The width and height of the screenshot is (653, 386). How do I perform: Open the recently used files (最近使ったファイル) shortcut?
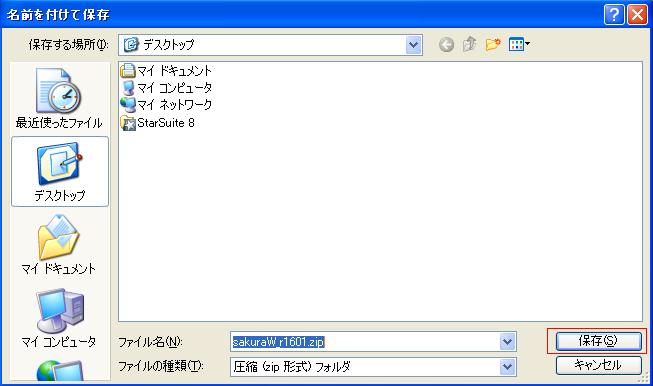pyautogui.click(x=59, y=99)
